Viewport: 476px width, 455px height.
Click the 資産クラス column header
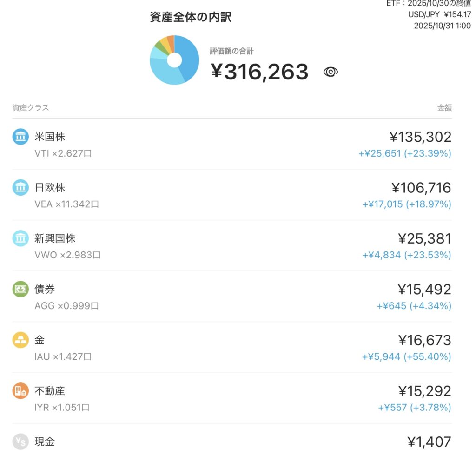[31, 108]
